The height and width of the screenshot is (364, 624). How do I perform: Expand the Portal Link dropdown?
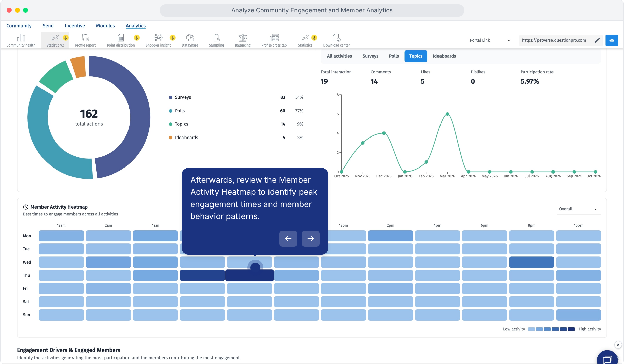pos(490,40)
